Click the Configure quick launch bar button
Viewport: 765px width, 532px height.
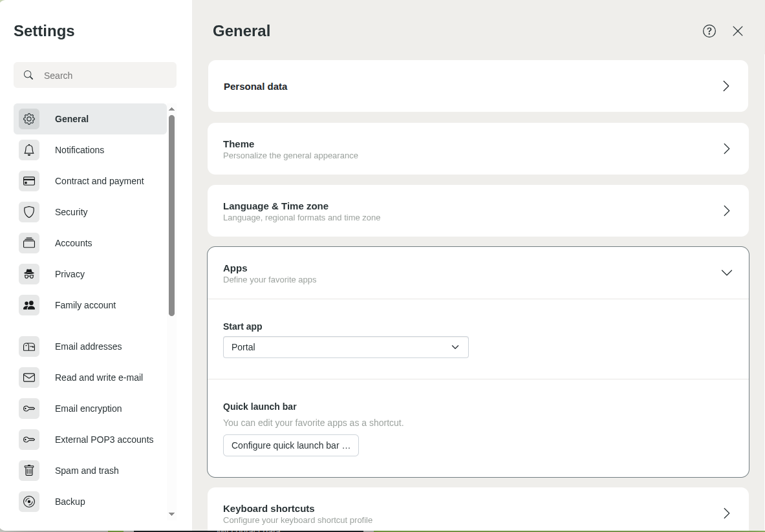tap(291, 445)
